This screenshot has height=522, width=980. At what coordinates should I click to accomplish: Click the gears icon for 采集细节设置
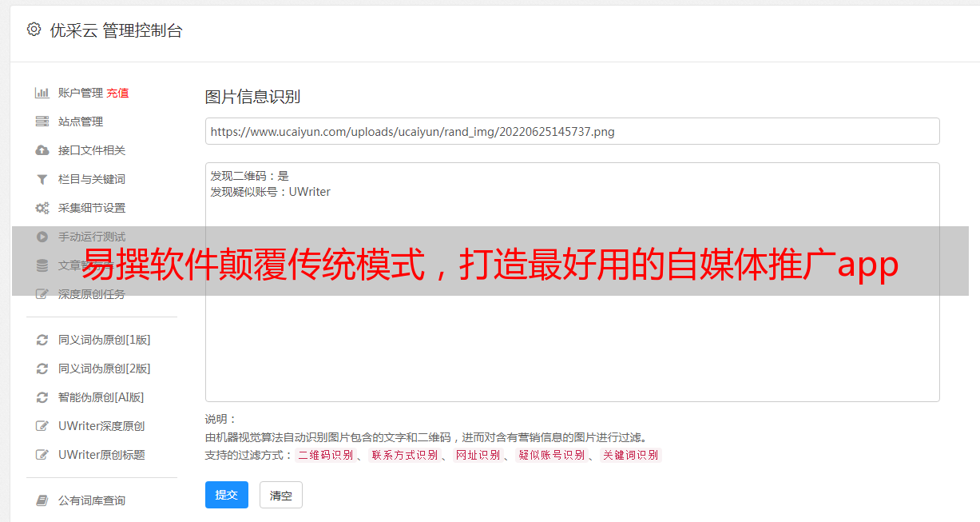click(42, 208)
